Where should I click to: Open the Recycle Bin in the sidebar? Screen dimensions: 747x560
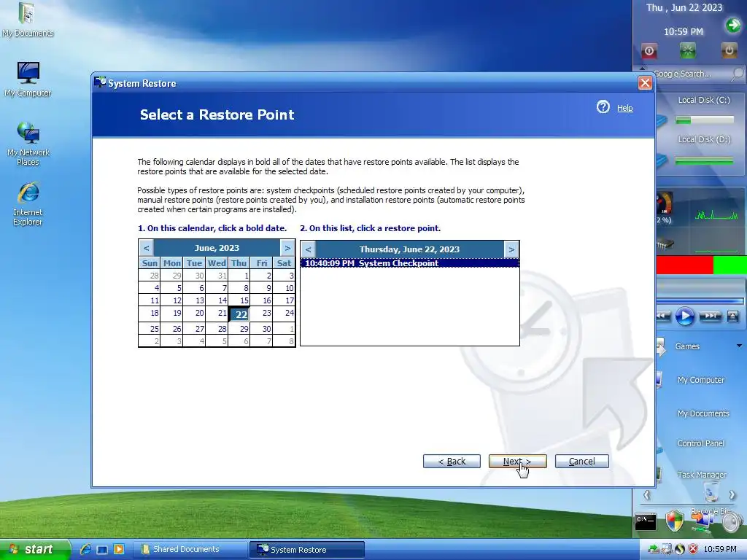[x=711, y=494]
